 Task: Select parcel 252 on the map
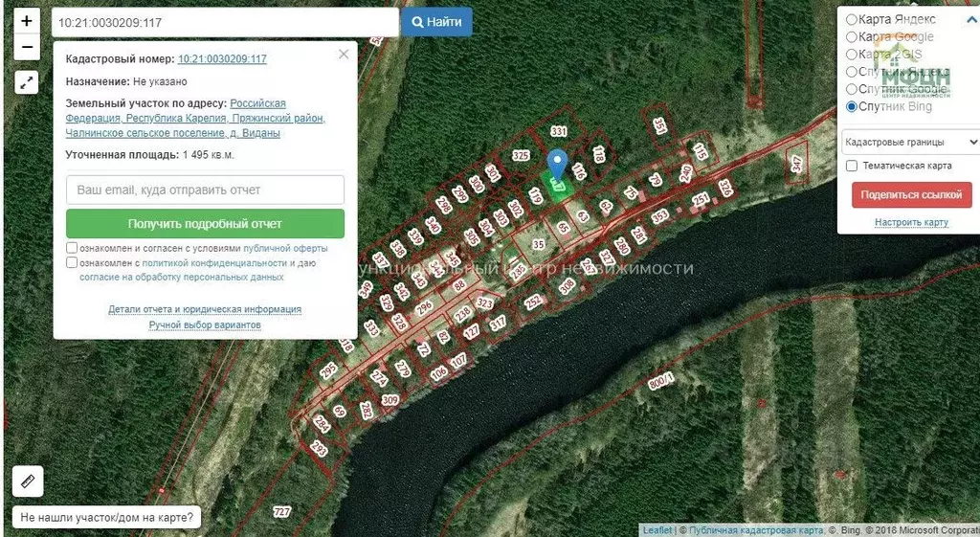533,302
